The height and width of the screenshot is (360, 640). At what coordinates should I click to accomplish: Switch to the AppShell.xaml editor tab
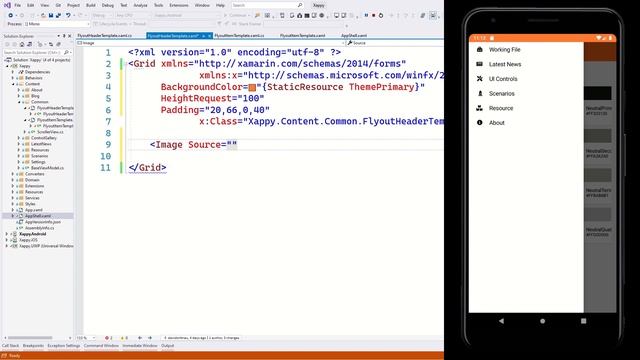354,36
